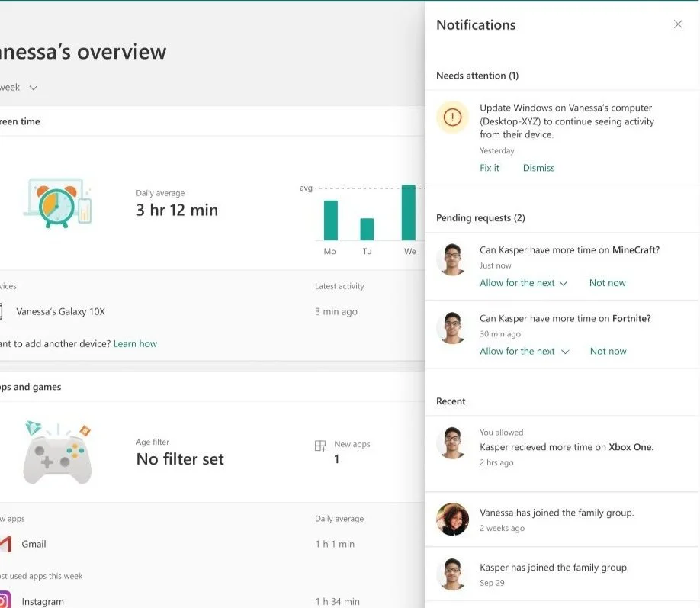Viewport: 700px width, 608px height.
Task: Dismiss the Windows update notification
Action: [x=538, y=168]
